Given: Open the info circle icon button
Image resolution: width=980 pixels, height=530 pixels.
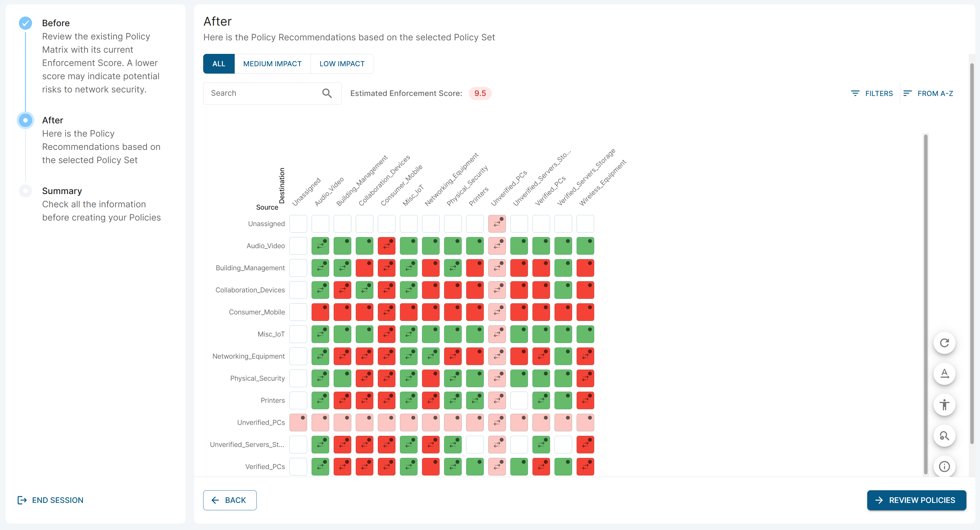Looking at the screenshot, I should [x=944, y=466].
